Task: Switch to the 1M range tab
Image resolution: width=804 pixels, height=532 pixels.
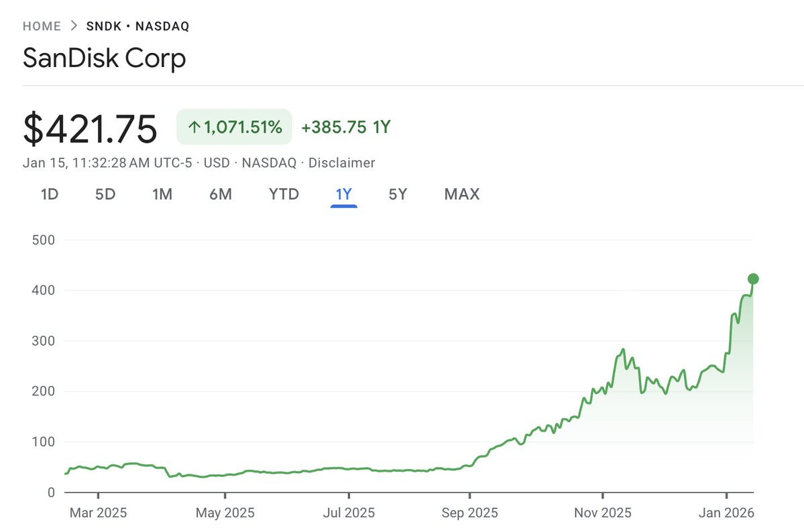Action: coord(162,194)
